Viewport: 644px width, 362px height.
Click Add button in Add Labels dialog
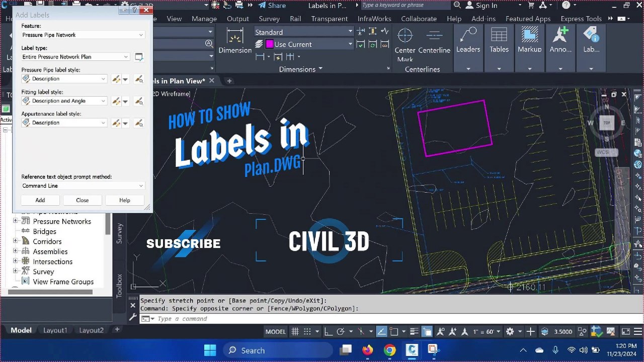40,200
